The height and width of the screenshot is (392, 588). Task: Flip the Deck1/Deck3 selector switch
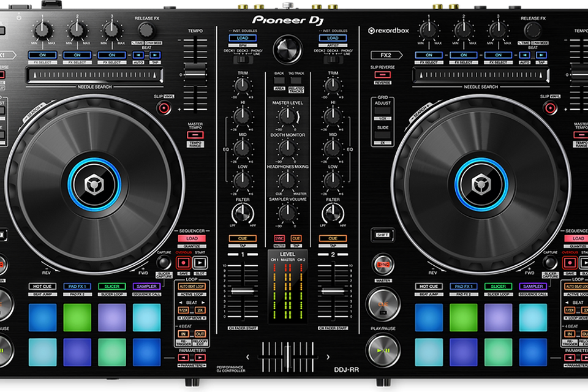tap(243, 59)
